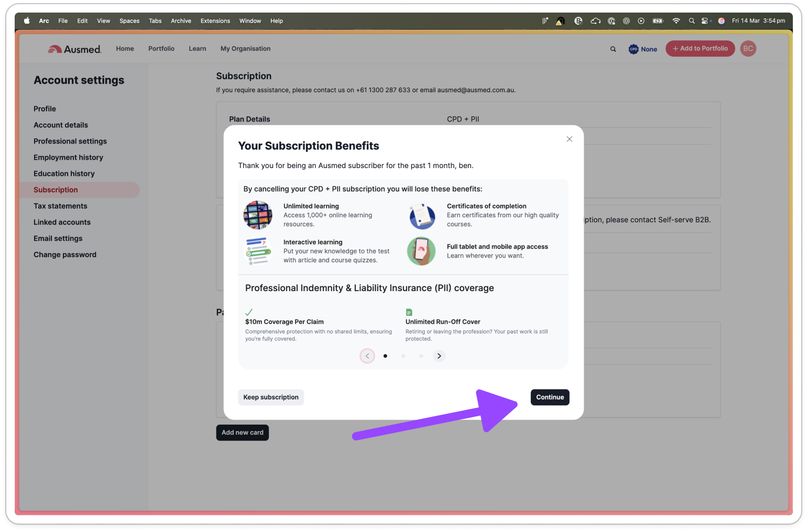Click the ChatGPT menu bar icon

coord(626,21)
